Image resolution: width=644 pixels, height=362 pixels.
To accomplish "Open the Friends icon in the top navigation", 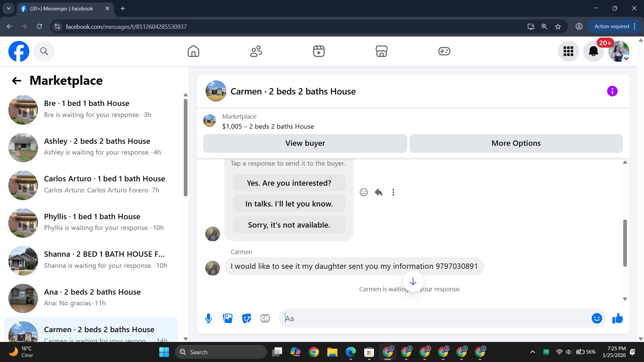I will click(x=256, y=51).
